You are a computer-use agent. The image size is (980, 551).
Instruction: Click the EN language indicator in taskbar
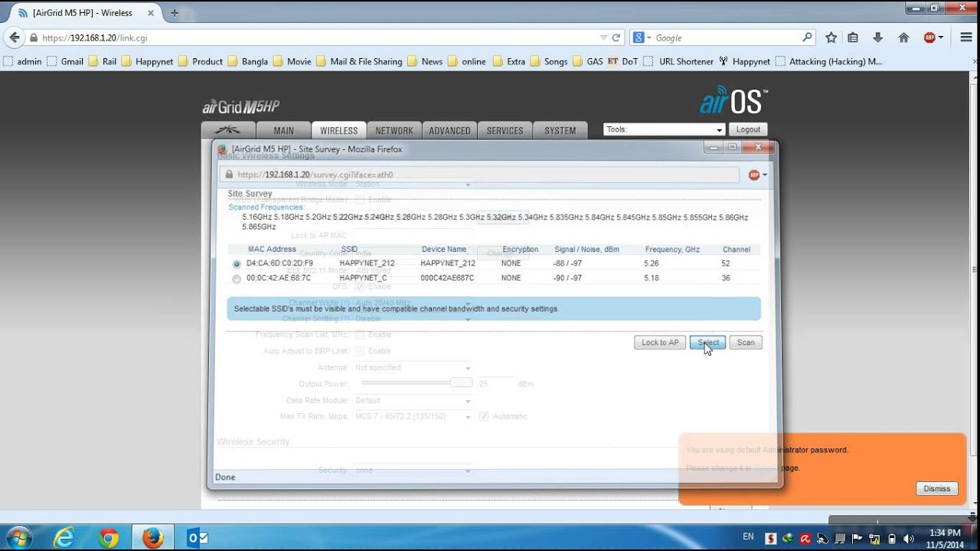coord(748,536)
